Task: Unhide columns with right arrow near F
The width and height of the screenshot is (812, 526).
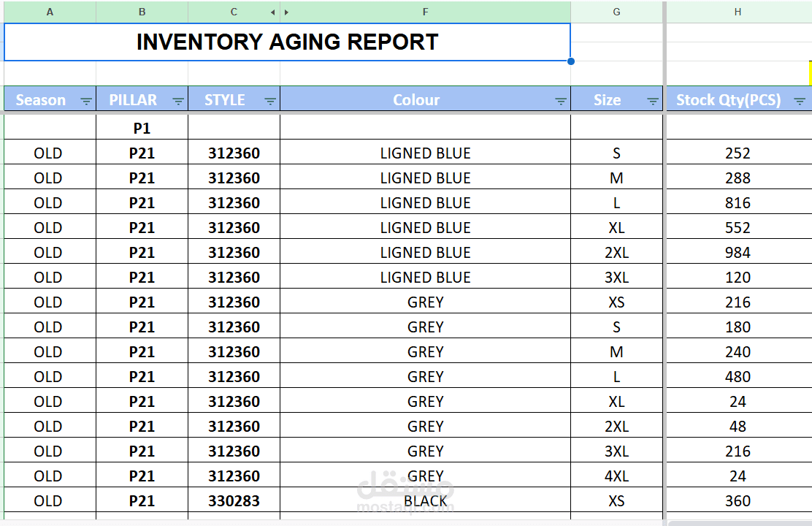Action: point(286,12)
